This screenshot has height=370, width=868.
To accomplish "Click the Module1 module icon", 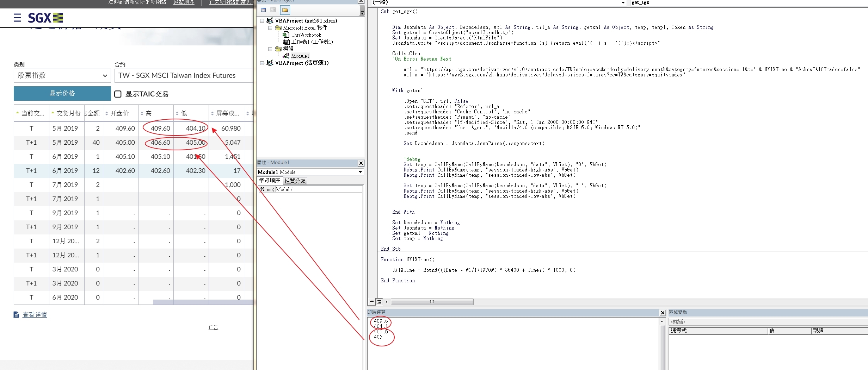I will click(x=286, y=56).
